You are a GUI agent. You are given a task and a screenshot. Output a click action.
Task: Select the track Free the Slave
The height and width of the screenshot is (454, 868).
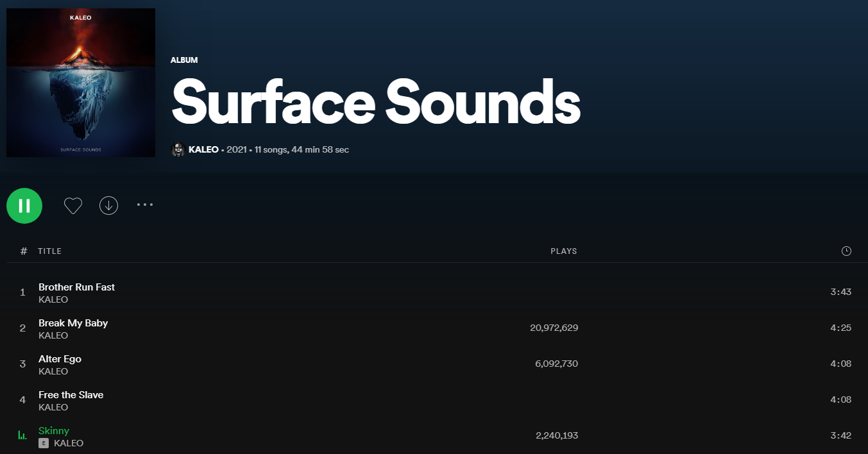(71, 394)
